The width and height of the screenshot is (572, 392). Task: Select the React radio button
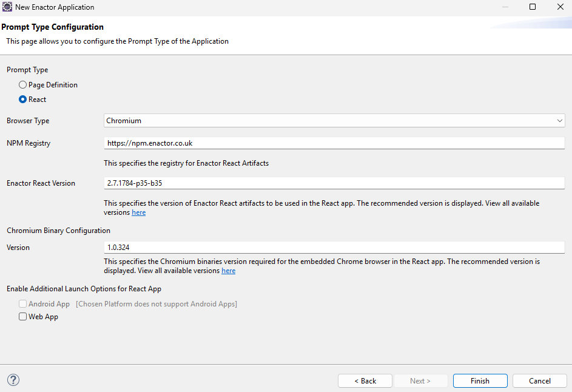click(23, 100)
